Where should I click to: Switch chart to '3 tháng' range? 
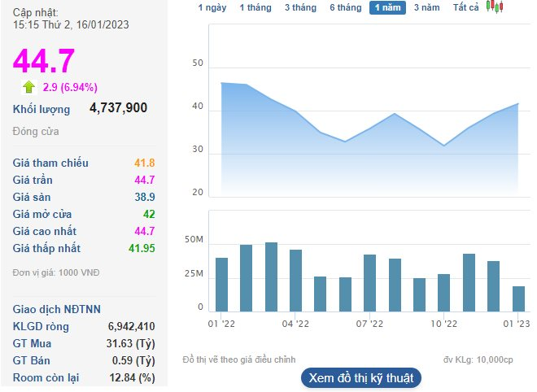pyautogui.click(x=300, y=7)
